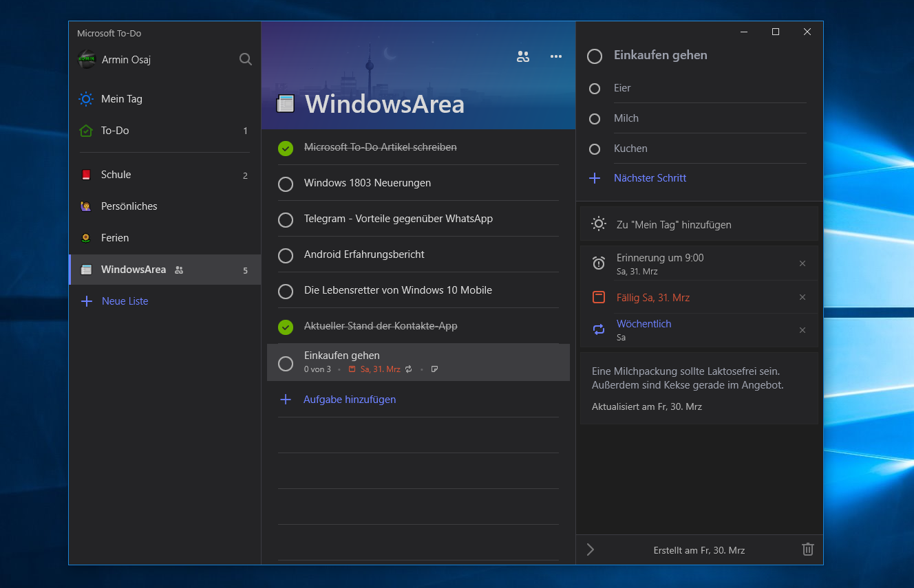914x588 pixels.
Task: Open the To-Do list in sidebar
Action: (x=164, y=131)
